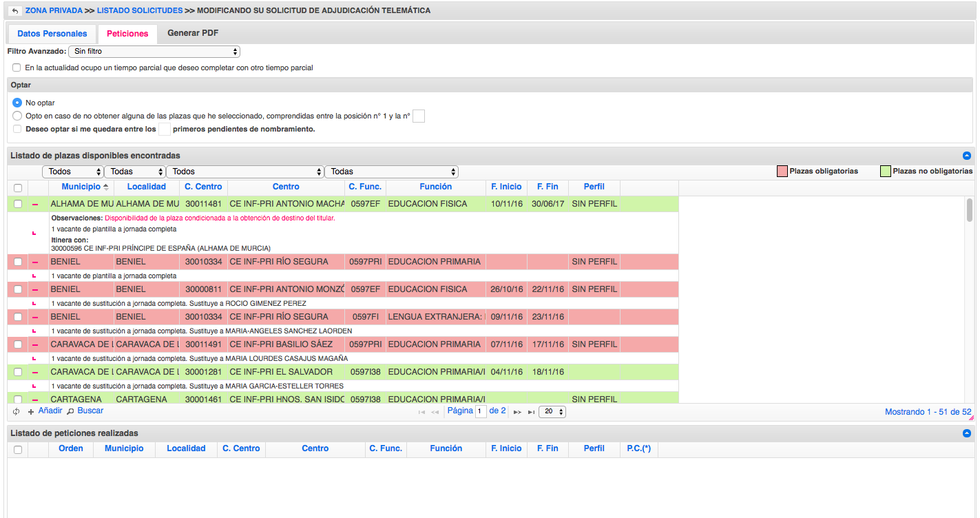Follow the LISTADO SOLICITUDES breadcrumb link

[140, 11]
